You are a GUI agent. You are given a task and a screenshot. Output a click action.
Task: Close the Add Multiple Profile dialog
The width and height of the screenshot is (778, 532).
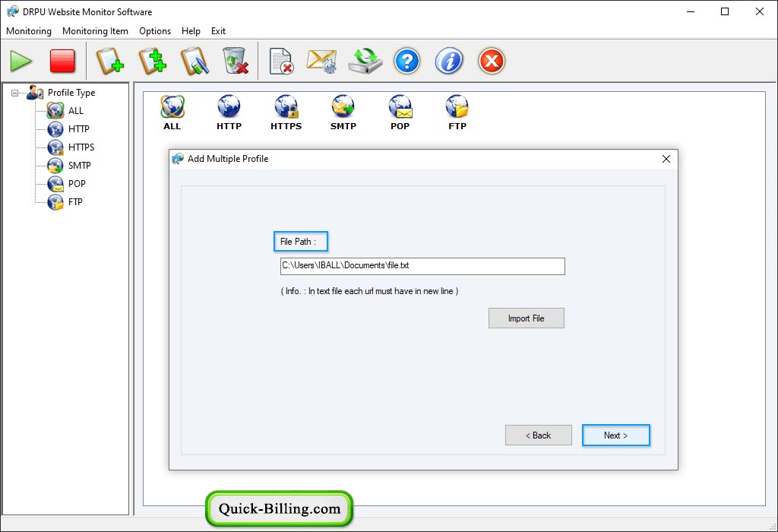[x=666, y=159]
